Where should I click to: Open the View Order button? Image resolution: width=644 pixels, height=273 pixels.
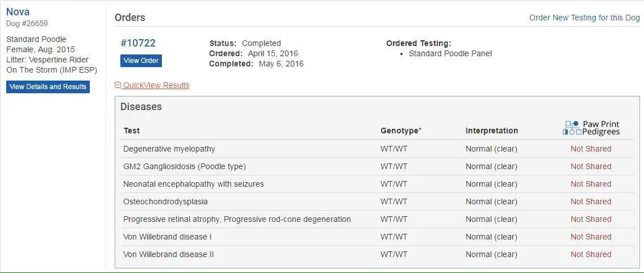pos(141,61)
